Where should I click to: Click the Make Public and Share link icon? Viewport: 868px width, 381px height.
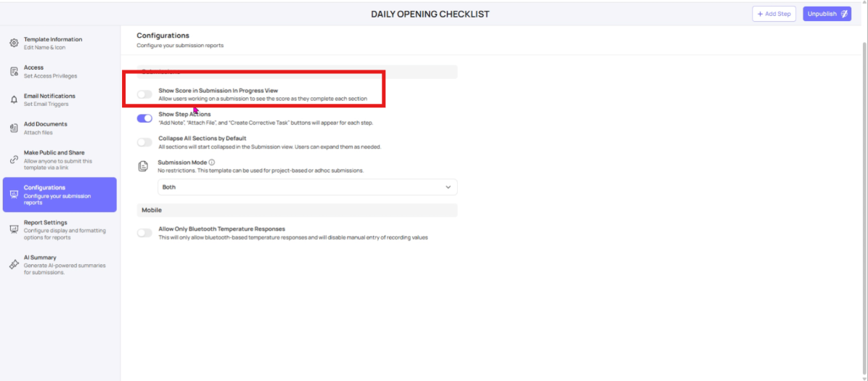(x=14, y=160)
